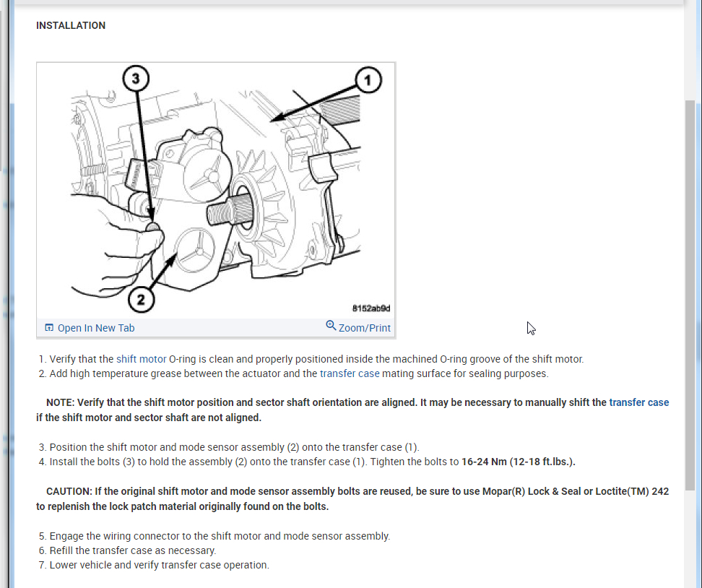Click the Zoom/Print link text
This screenshot has width=702, height=588.
pyautogui.click(x=365, y=328)
